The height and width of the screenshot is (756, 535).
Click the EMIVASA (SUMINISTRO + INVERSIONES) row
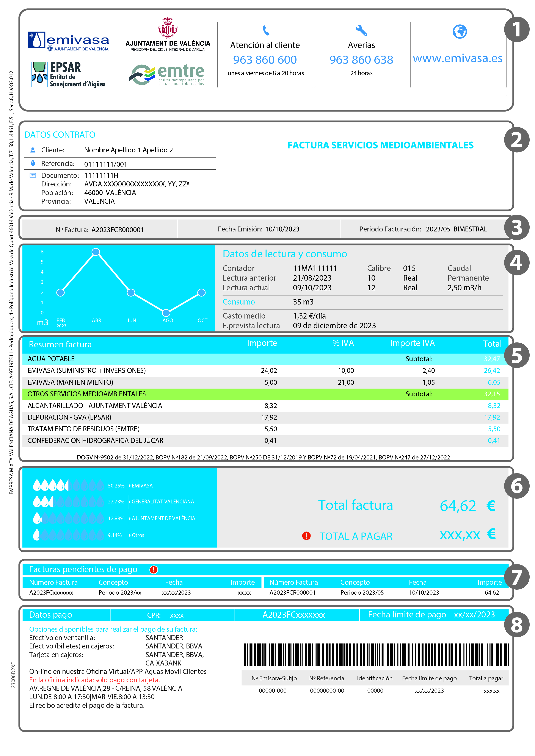[x=265, y=371]
